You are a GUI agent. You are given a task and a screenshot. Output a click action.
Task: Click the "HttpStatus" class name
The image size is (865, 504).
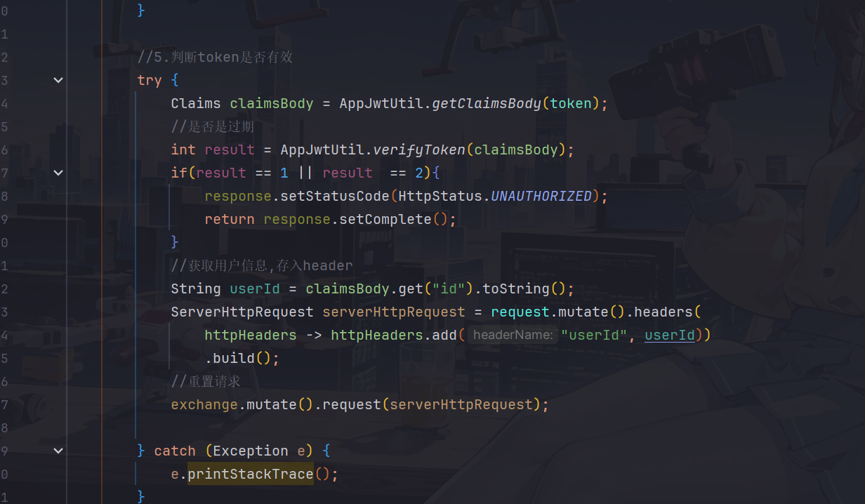[440, 196]
